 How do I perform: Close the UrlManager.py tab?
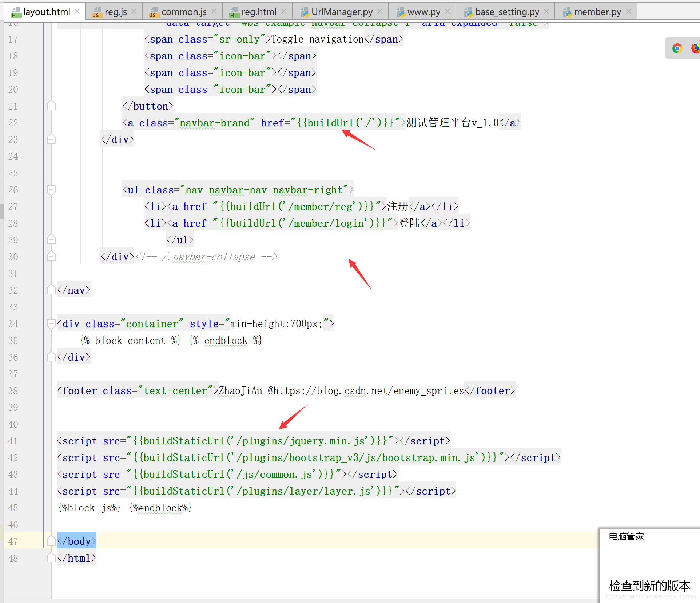point(380,12)
